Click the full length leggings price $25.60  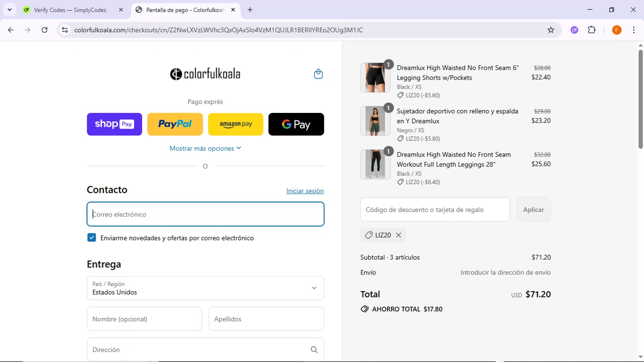(541, 164)
